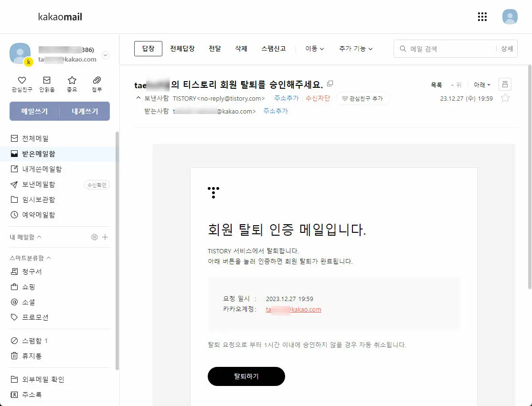Block the sender via 수신차단
532x406 pixels.
point(318,98)
